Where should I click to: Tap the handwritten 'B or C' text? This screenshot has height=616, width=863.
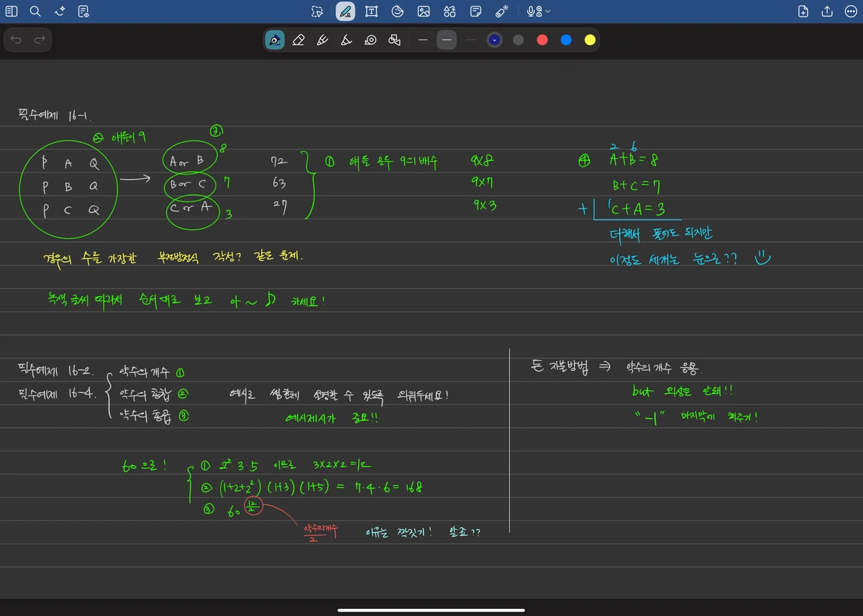(x=188, y=185)
